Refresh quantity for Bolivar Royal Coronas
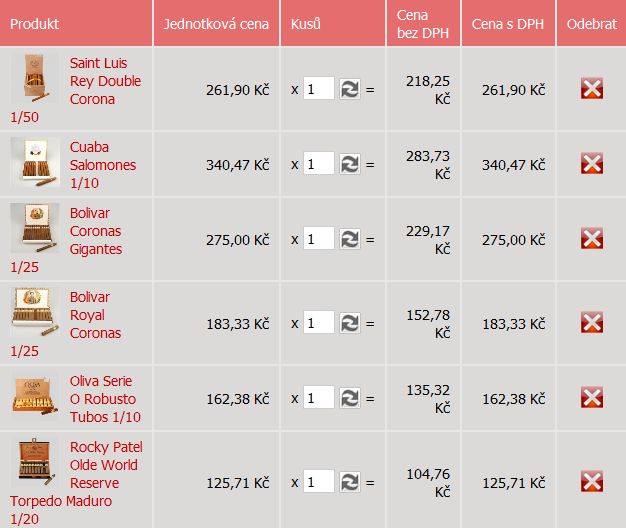Screen dimensions: 626x528 pyautogui.click(x=350, y=323)
